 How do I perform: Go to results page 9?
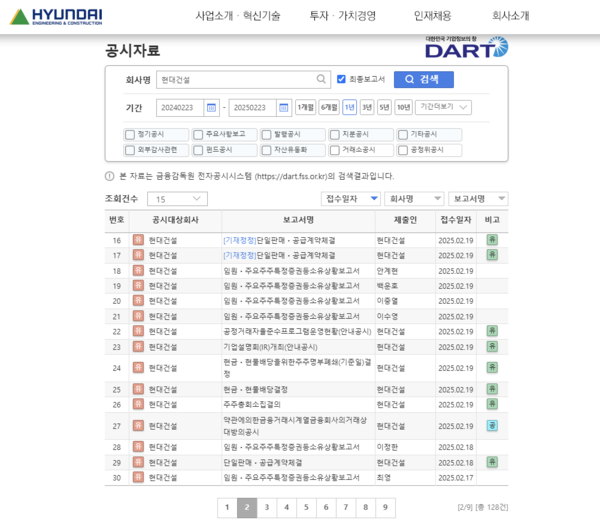point(385,507)
